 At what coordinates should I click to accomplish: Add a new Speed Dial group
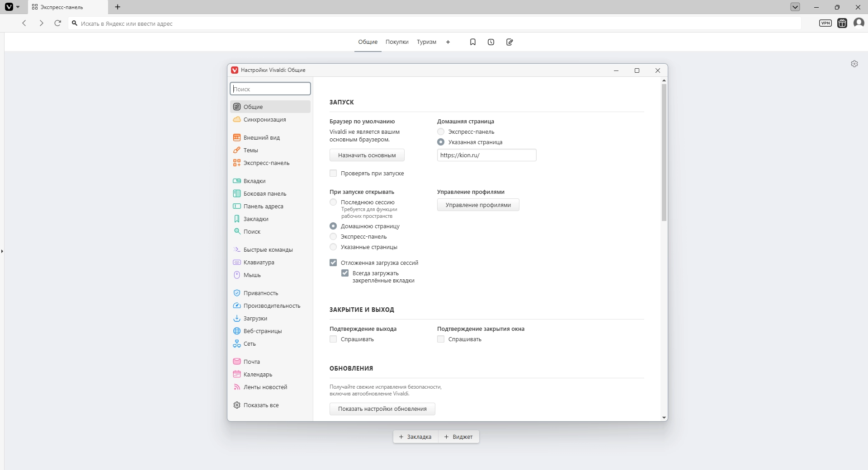pyautogui.click(x=448, y=42)
